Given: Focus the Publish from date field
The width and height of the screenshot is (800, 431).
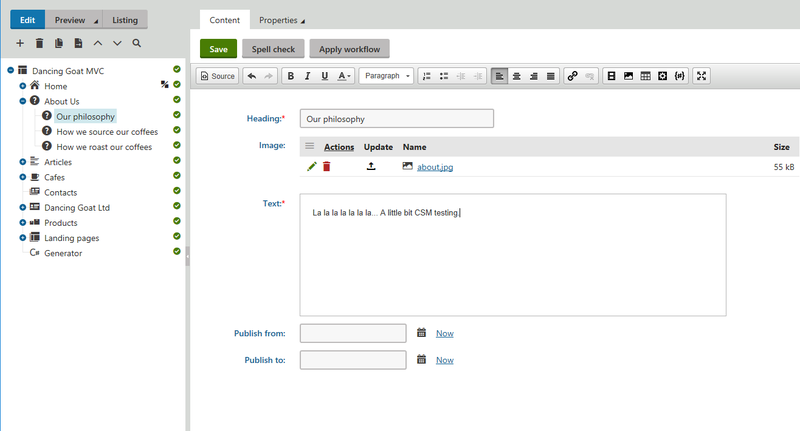Looking at the screenshot, I should click(x=353, y=333).
